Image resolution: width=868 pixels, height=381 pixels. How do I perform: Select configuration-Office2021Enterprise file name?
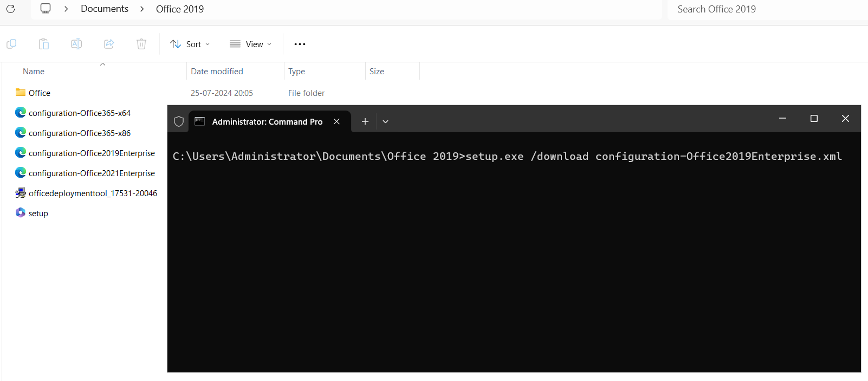click(x=92, y=173)
